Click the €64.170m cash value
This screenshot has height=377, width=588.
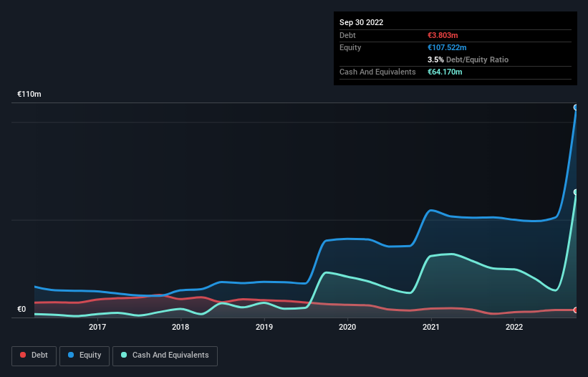click(x=445, y=72)
